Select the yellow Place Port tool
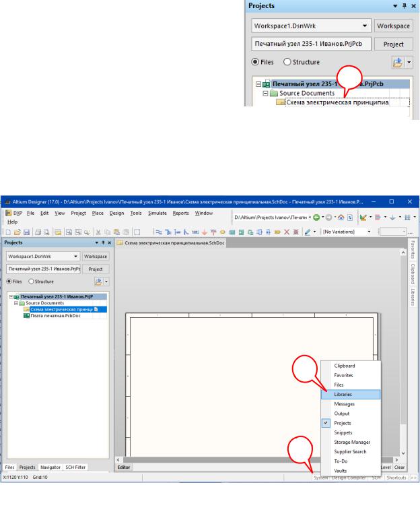Viewport: 420px width, 524px height. (x=277, y=232)
